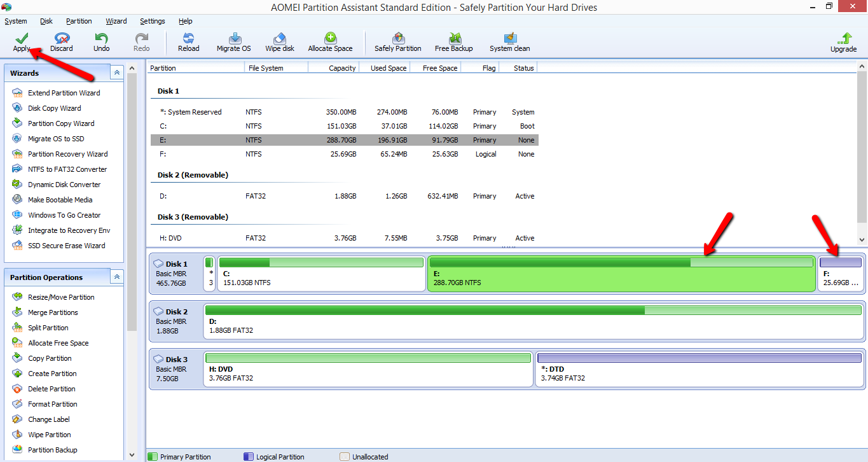Select F: 25.69GB partition block in Disk 1
The height and width of the screenshot is (462, 868).
(x=841, y=273)
